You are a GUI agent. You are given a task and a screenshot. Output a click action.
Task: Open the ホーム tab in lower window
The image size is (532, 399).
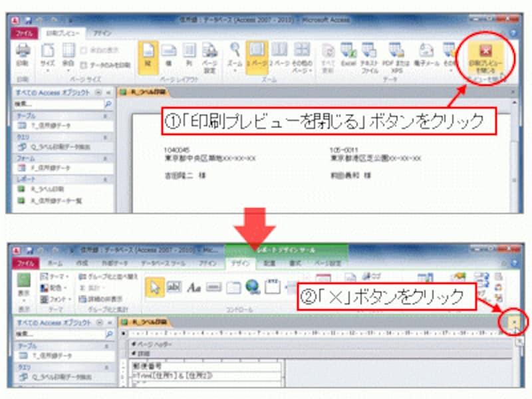[55, 263]
